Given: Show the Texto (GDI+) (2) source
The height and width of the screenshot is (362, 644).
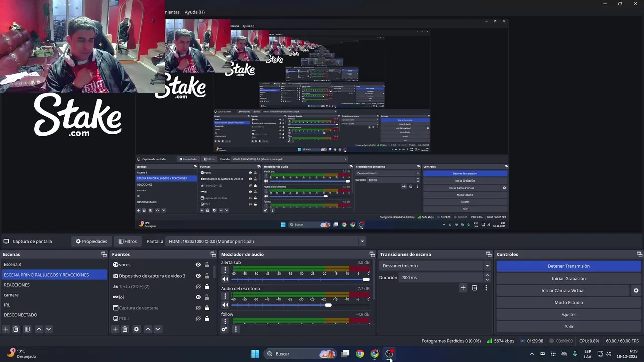Looking at the screenshot, I should [x=198, y=287].
